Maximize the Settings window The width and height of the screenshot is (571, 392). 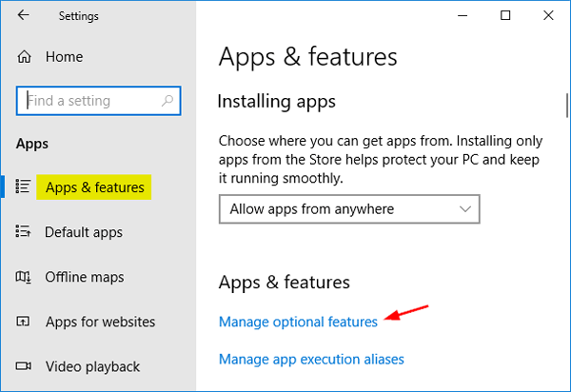tap(505, 16)
